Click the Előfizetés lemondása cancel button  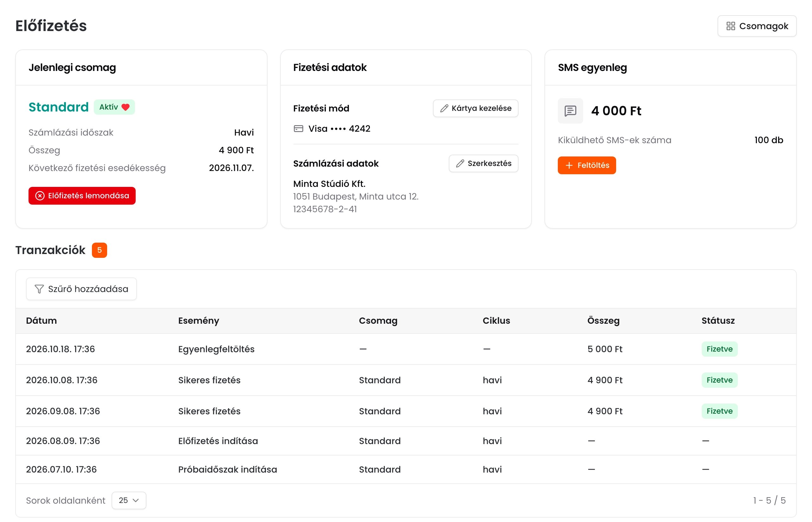click(82, 195)
